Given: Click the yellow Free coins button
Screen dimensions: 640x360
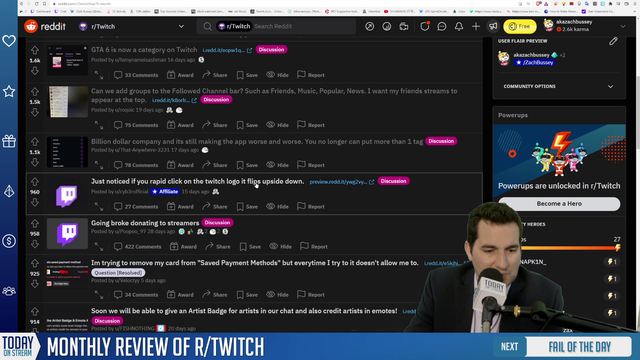Looking at the screenshot, I should click(x=520, y=27).
